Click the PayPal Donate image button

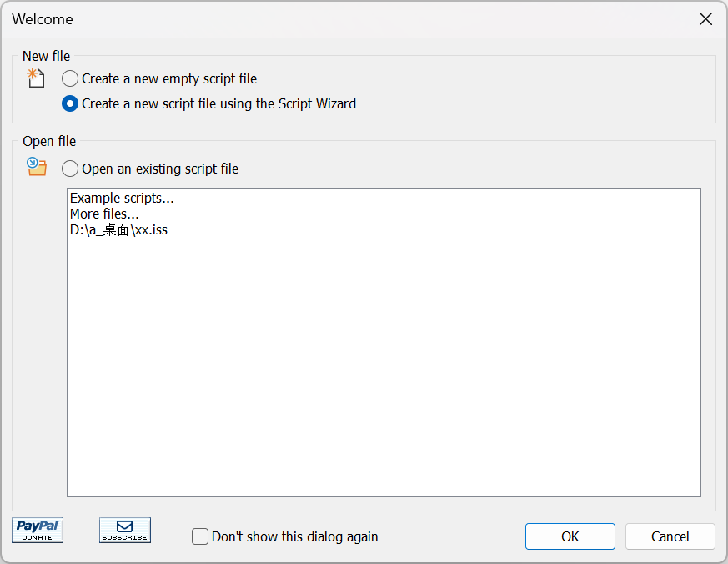(x=38, y=530)
